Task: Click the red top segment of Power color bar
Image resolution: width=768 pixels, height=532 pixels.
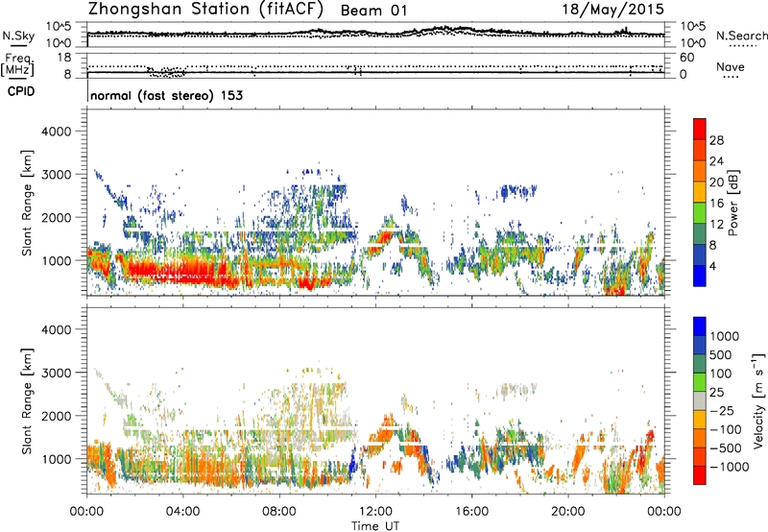Action: coord(700,130)
